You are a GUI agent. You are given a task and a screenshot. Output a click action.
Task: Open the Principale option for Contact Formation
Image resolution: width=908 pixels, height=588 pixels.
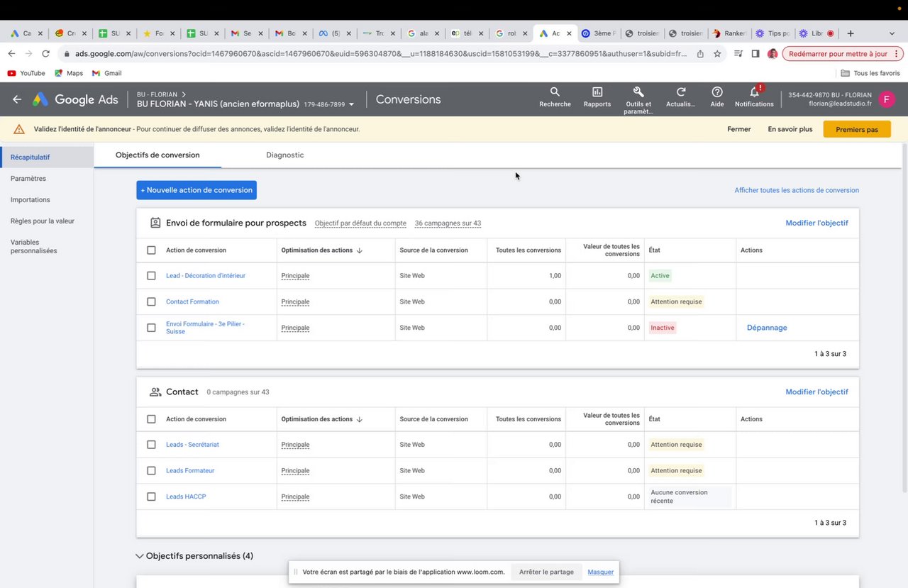295,301
